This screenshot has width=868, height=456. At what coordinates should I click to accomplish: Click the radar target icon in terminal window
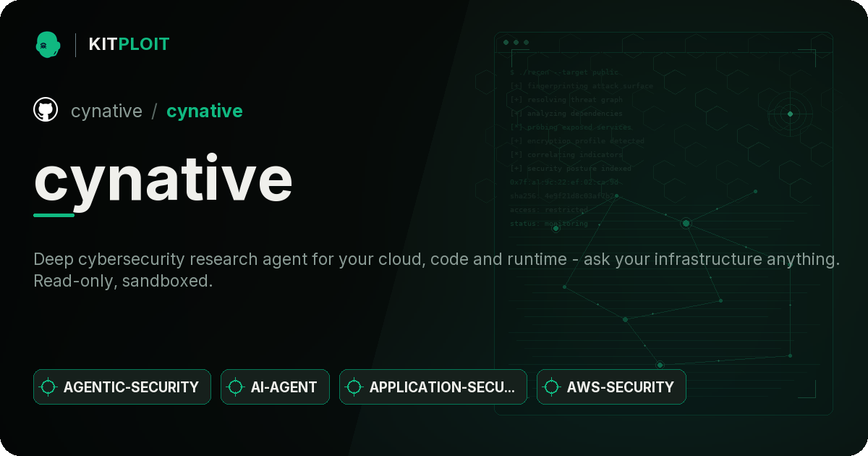(x=790, y=114)
